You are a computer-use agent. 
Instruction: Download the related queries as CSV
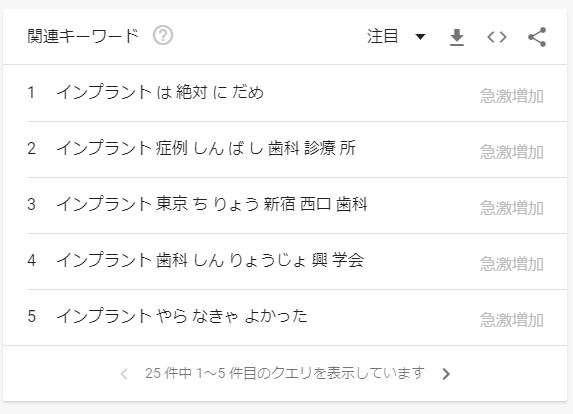click(x=457, y=37)
